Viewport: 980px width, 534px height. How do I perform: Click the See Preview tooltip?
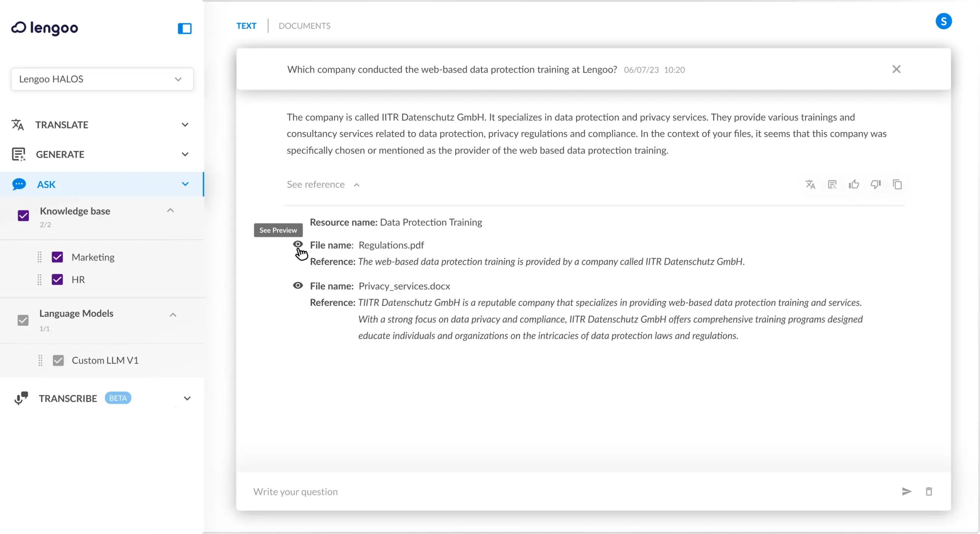pos(278,230)
